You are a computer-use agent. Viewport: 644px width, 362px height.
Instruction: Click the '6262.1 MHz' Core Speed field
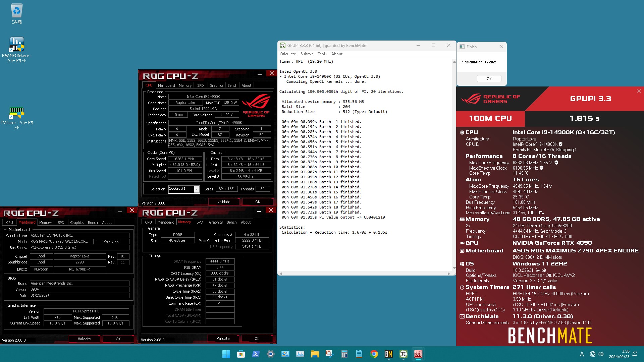pyautogui.click(x=185, y=159)
